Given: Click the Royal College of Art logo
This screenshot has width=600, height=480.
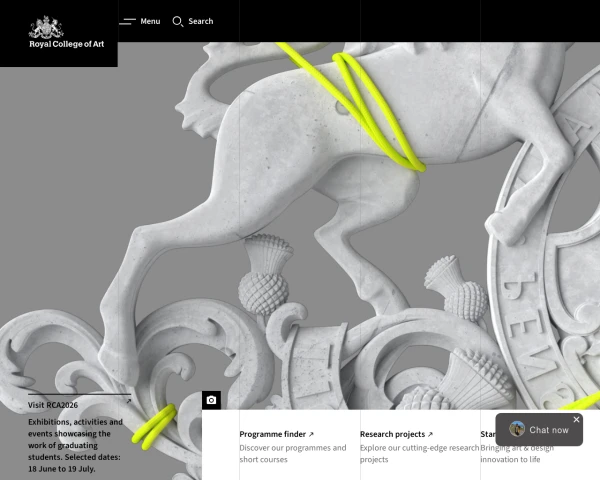Looking at the screenshot, I should click(66, 32).
